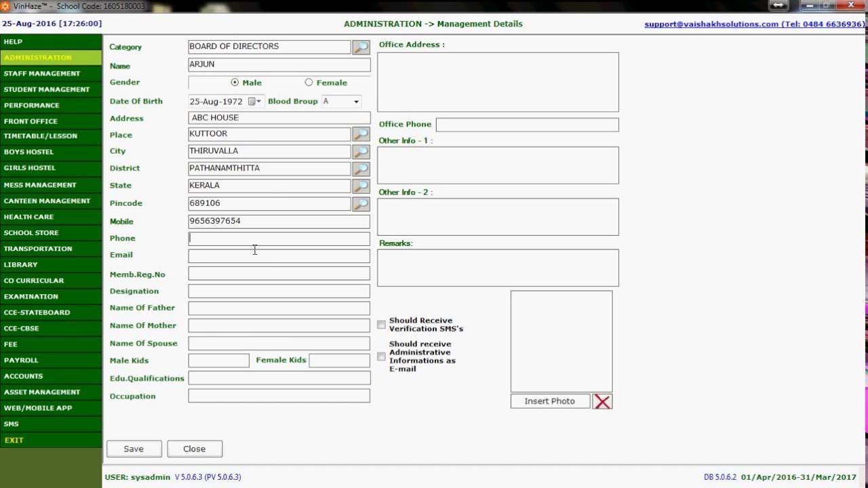The height and width of the screenshot is (488, 868).
Task: Open the Date Of Birth calendar picker
Action: (x=255, y=101)
